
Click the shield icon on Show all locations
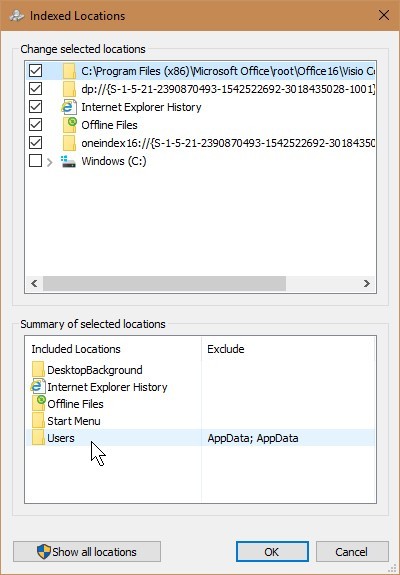click(44, 552)
